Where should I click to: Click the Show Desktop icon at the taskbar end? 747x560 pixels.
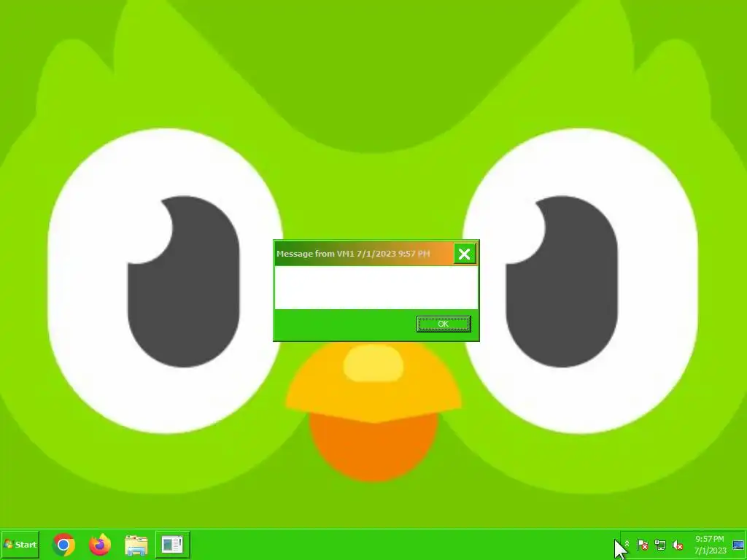pos(738,545)
